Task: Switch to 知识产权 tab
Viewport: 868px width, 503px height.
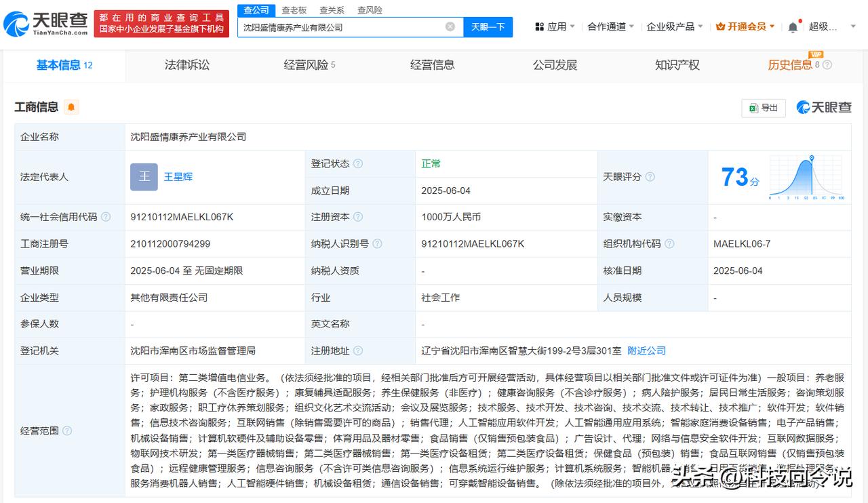Action: point(677,65)
